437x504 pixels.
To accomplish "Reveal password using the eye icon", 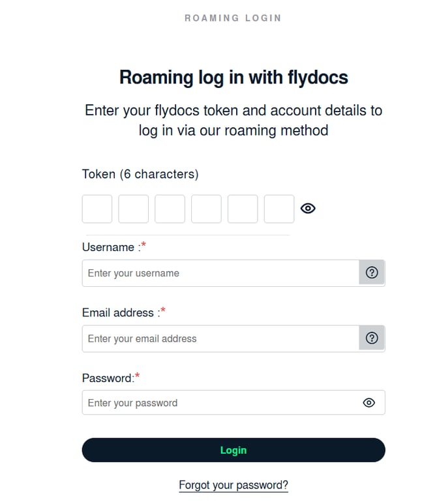I will click(369, 402).
